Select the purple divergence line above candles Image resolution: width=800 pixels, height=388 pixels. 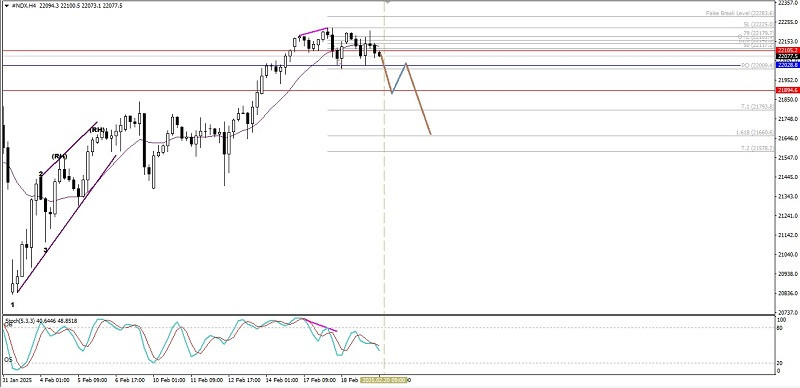coord(313,32)
